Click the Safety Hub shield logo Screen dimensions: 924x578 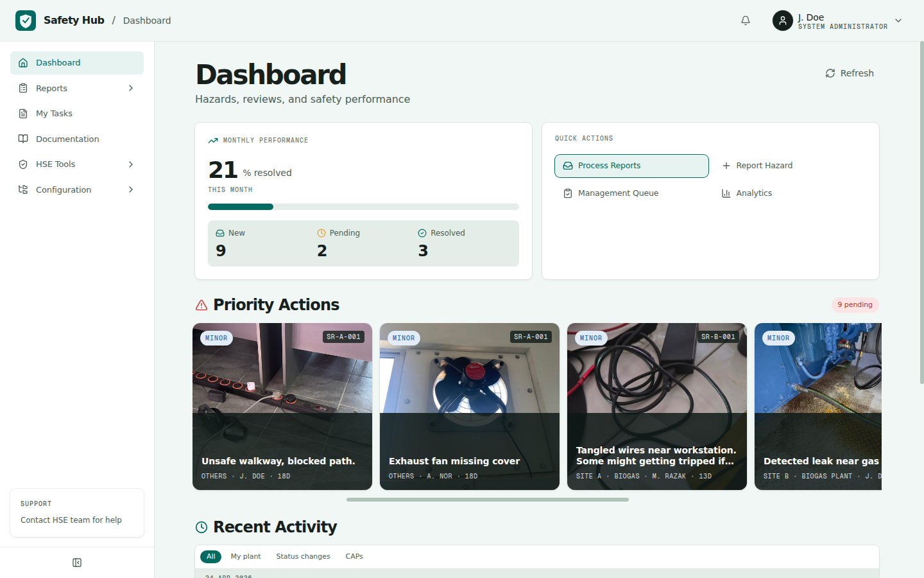click(x=26, y=21)
